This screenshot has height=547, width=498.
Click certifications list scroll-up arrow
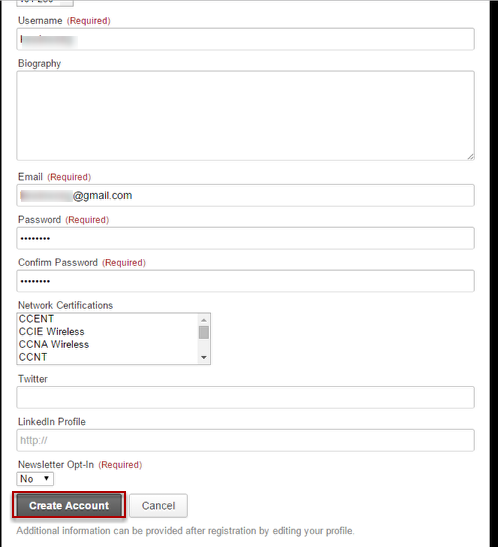pos(204,320)
